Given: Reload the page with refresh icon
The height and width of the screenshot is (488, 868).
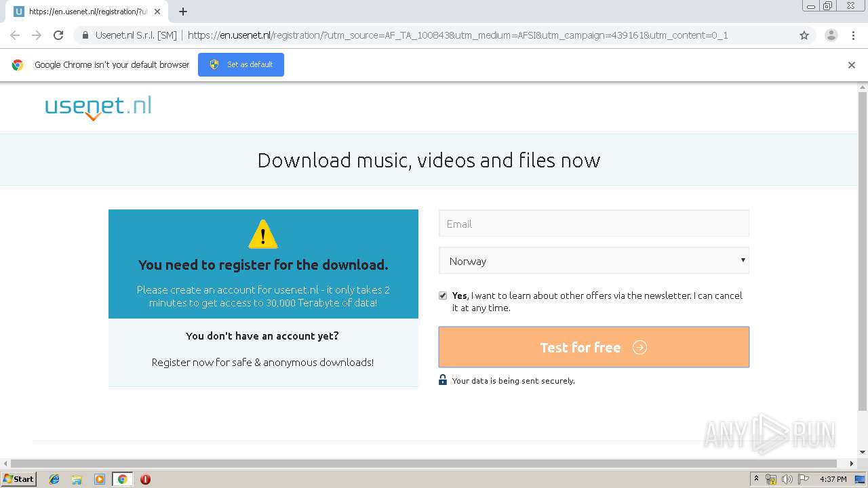Looking at the screenshot, I should tap(58, 35).
